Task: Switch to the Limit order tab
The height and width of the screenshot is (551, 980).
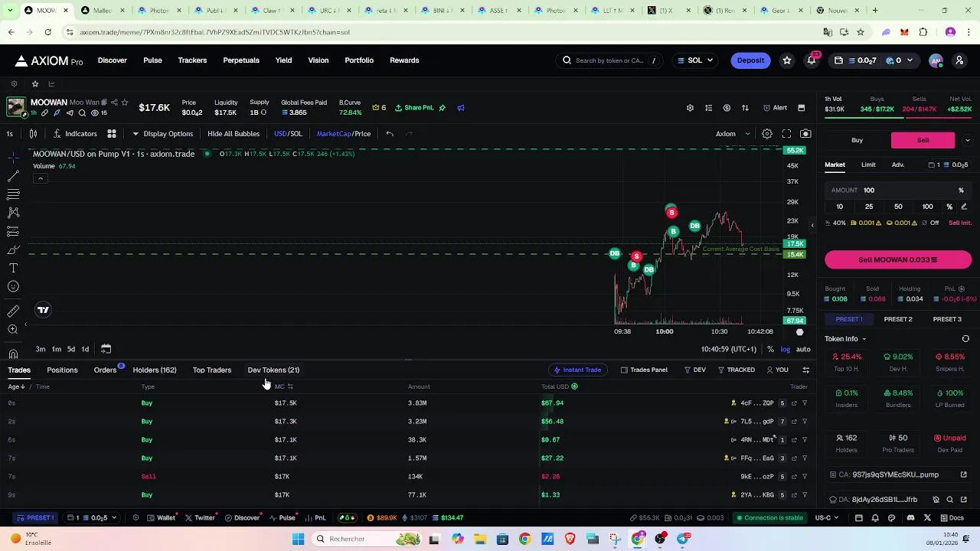Action: click(868, 165)
